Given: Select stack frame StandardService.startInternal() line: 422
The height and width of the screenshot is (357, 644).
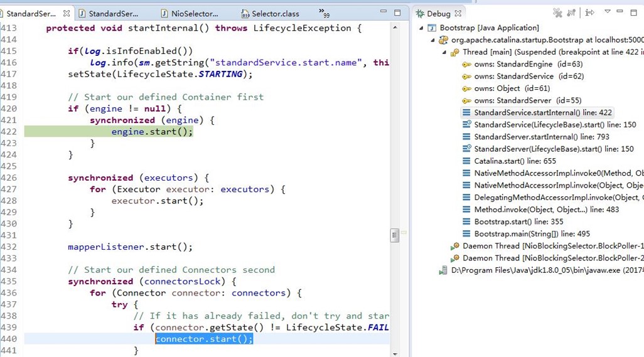Looking at the screenshot, I should pyautogui.click(x=543, y=112).
